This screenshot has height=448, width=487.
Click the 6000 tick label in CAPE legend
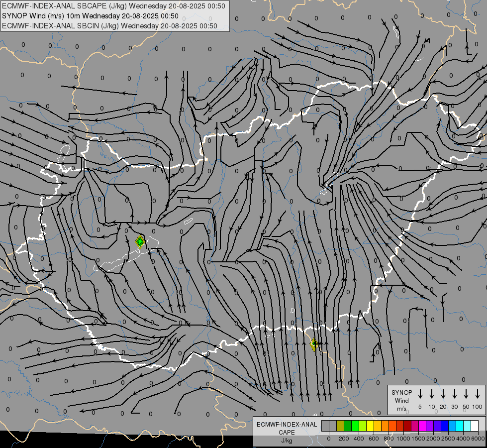point(478,439)
